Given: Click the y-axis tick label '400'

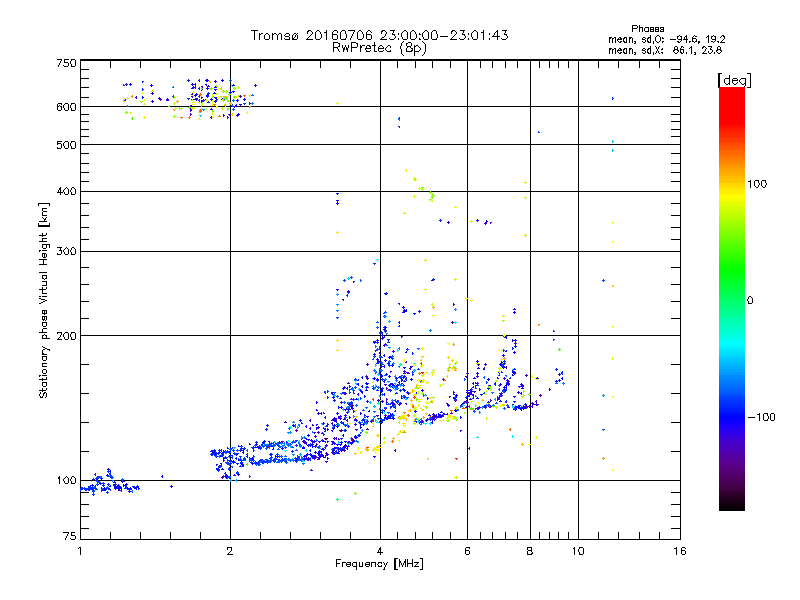Looking at the screenshot, I should [66, 191].
